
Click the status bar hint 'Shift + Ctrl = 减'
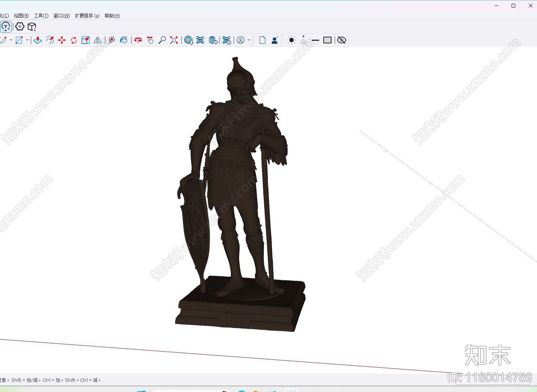pyautogui.click(x=83, y=380)
